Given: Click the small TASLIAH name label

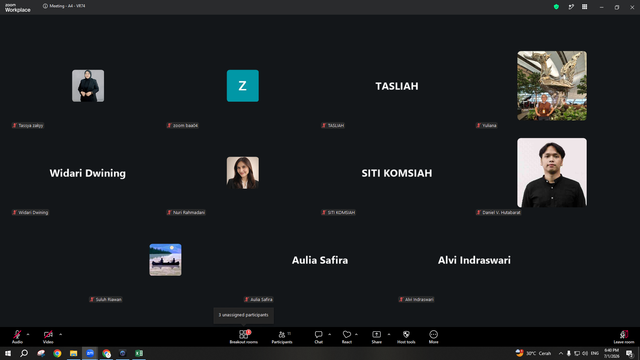Looking at the screenshot, I should (x=333, y=125).
